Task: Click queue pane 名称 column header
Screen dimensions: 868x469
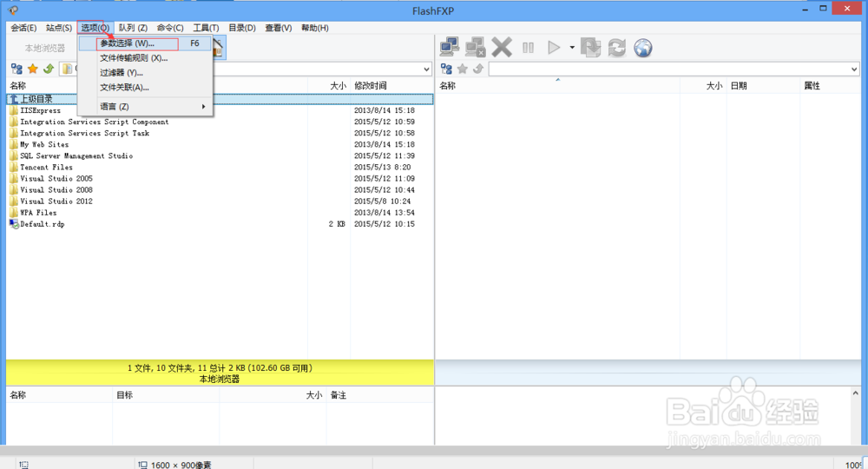Action: 17,395
